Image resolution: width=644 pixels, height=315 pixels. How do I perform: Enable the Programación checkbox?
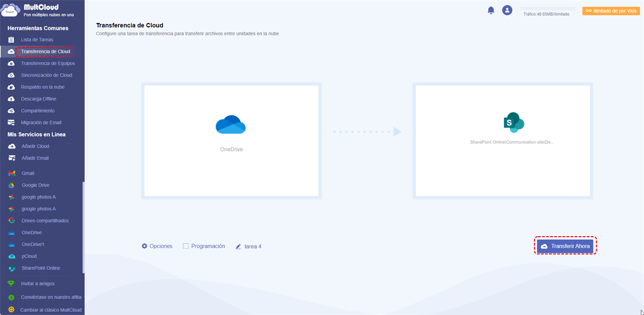click(x=186, y=246)
